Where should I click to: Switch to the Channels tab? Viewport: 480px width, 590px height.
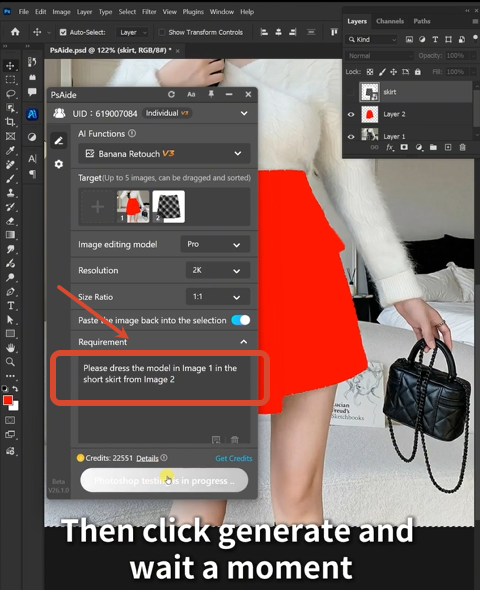pos(390,21)
